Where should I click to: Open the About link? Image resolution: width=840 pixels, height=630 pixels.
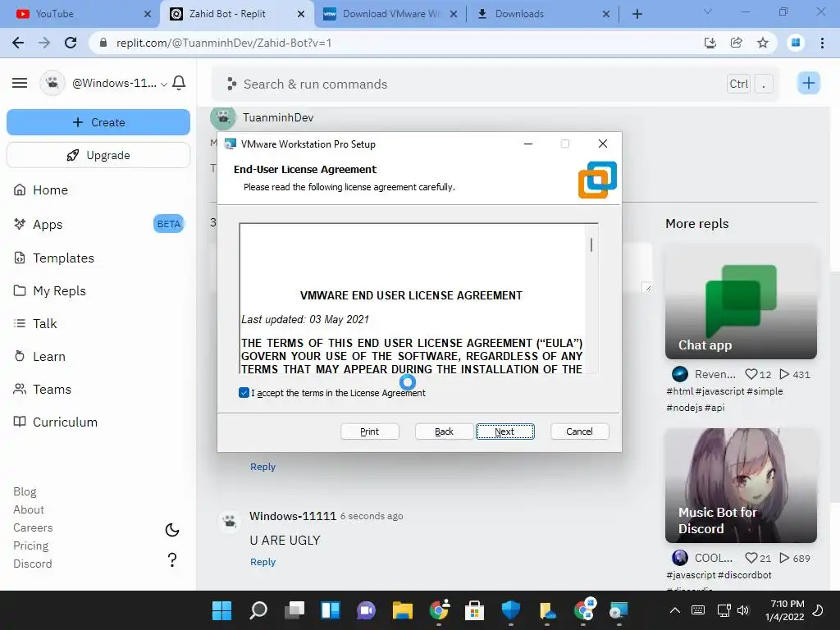tap(29, 509)
